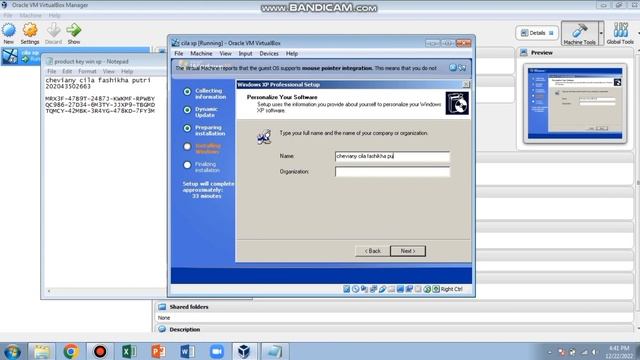Viewport: 640px width, 360px height.
Task: Click the New machine icon in VirtualBox Manager
Action: [x=9, y=33]
